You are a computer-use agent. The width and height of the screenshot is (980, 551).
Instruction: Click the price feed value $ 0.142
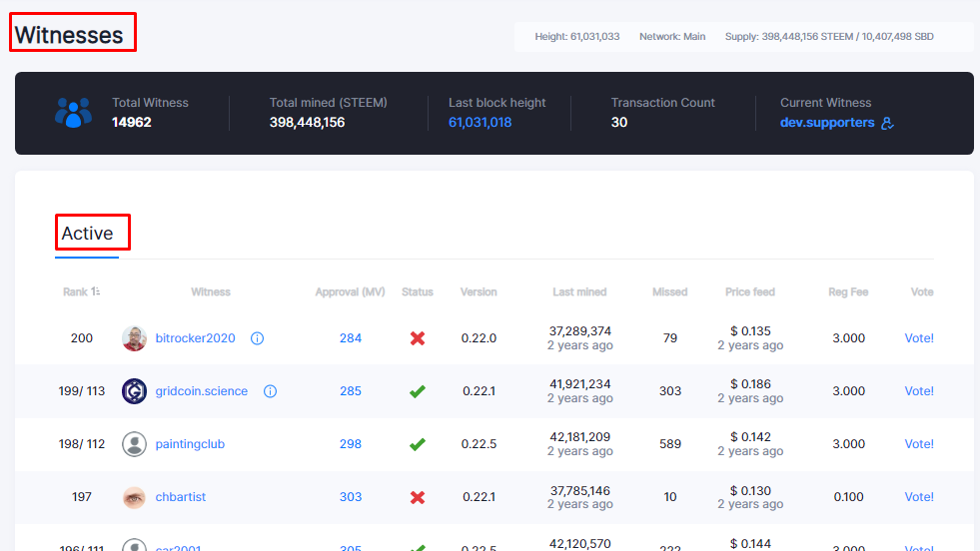(x=750, y=437)
